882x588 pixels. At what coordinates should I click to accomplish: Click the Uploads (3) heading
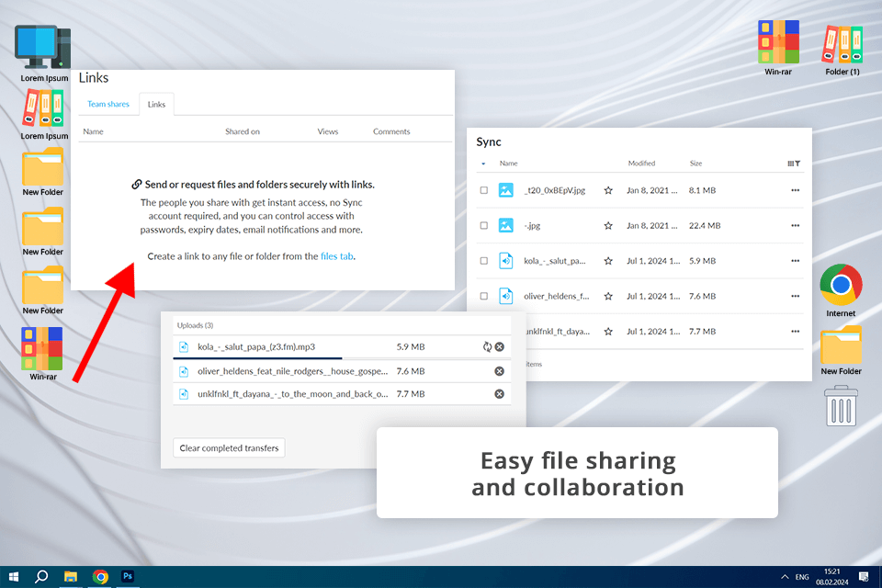click(195, 325)
